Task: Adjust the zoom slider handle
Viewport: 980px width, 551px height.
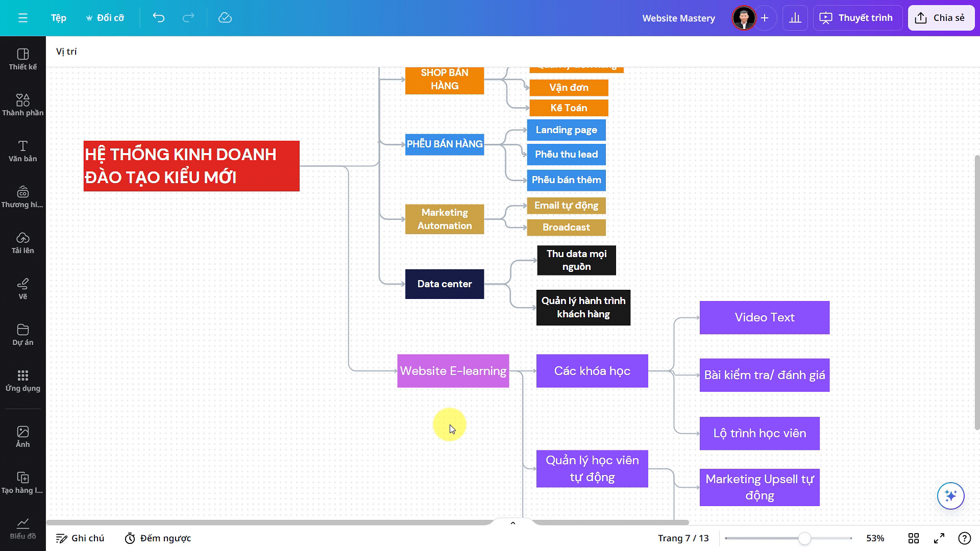Action: click(x=804, y=538)
